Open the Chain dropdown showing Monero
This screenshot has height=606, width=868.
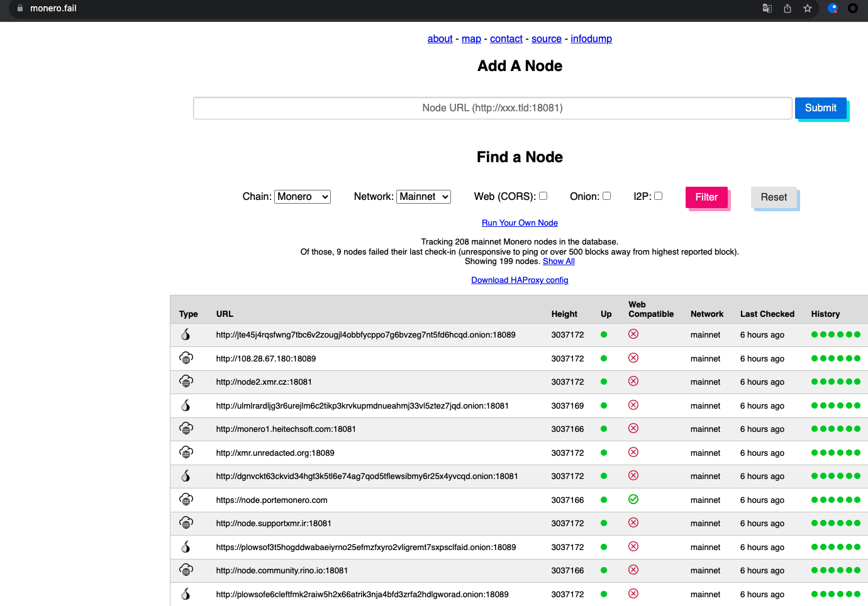click(x=303, y=197)
